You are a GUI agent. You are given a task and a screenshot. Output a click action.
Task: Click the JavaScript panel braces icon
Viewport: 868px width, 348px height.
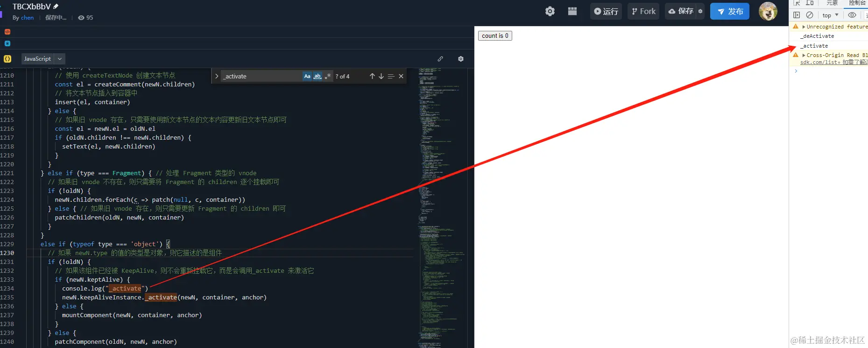pyautogui.click(x=7, y=59)
